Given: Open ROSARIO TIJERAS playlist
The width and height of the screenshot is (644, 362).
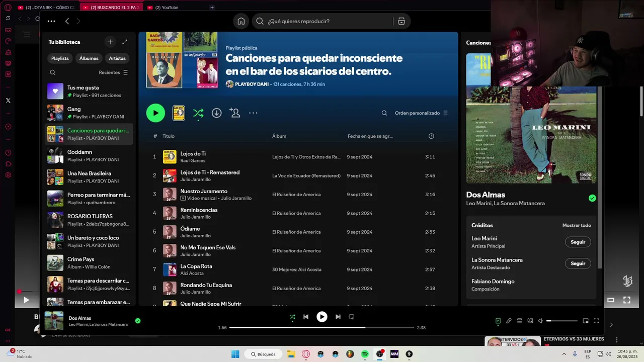Looking at the screenshot, I should (x=89, y=220).
